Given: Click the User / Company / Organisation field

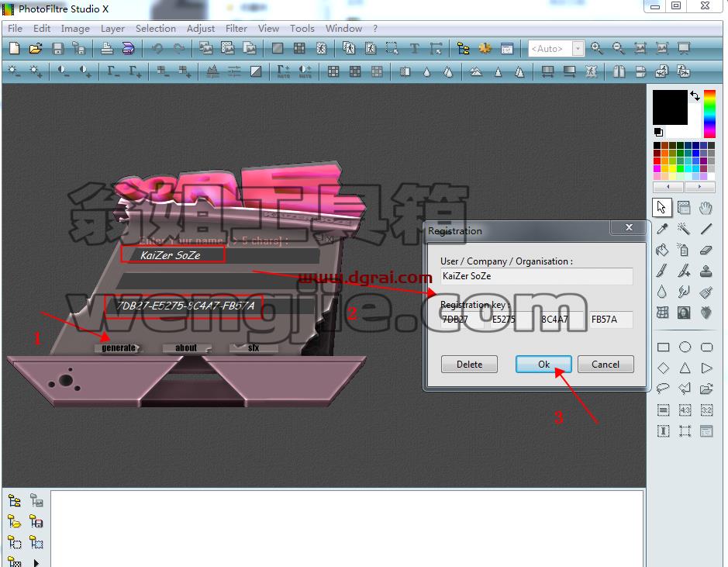Looking at the screenshot, I should 537,276.
